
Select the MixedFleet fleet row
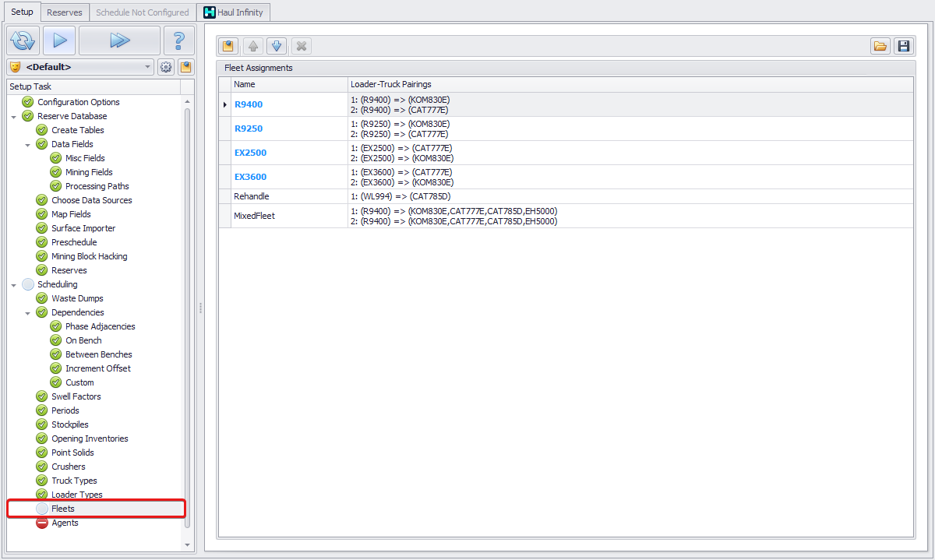click(566, 216)
